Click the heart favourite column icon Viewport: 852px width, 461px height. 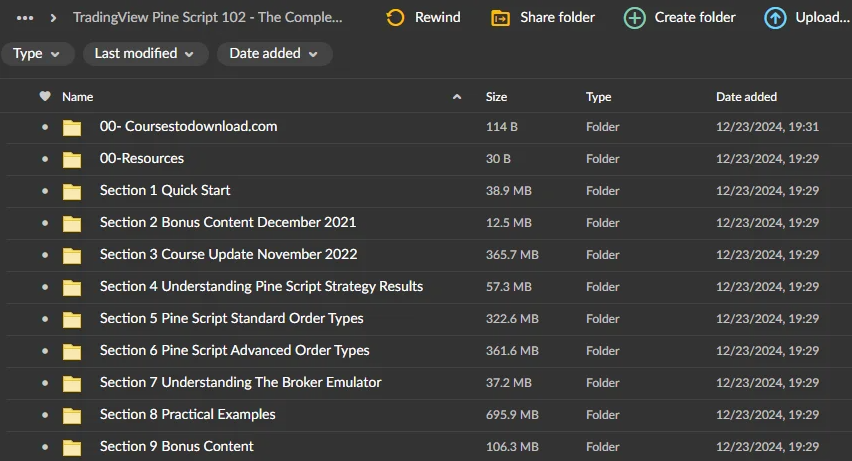45,96
